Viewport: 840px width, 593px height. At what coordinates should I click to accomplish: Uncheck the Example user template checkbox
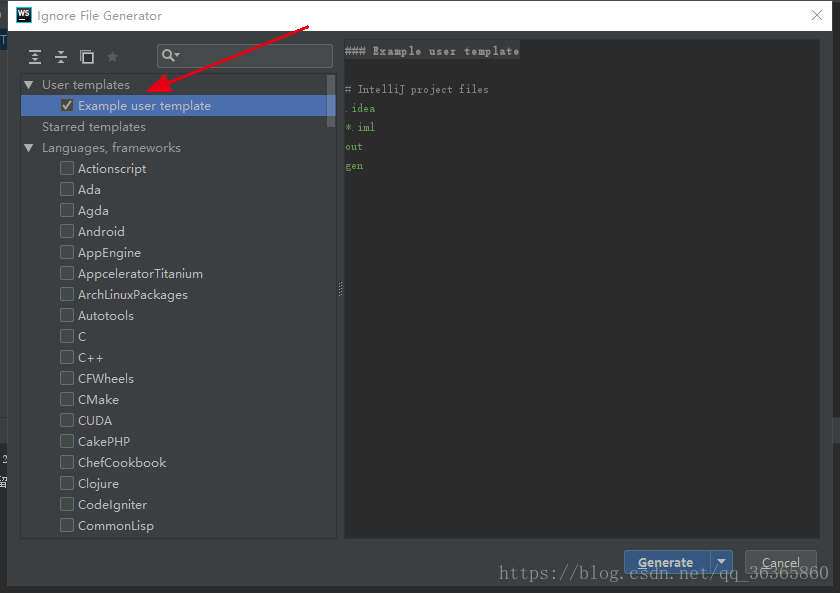[x=66, y=105]
